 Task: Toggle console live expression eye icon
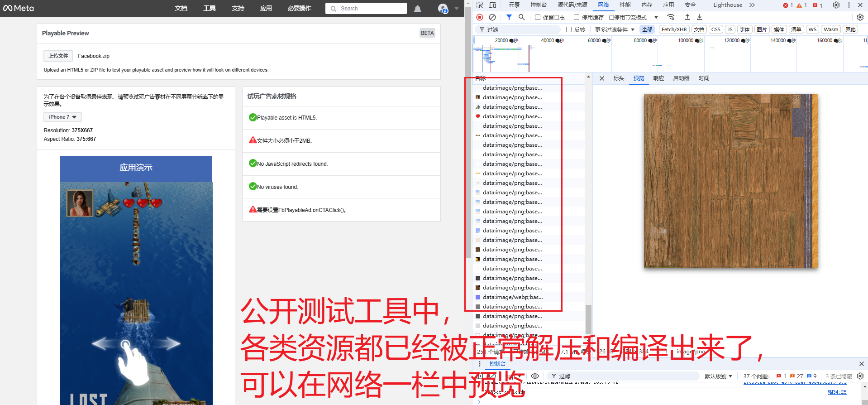pyautogui.click(x=535, y=376)
